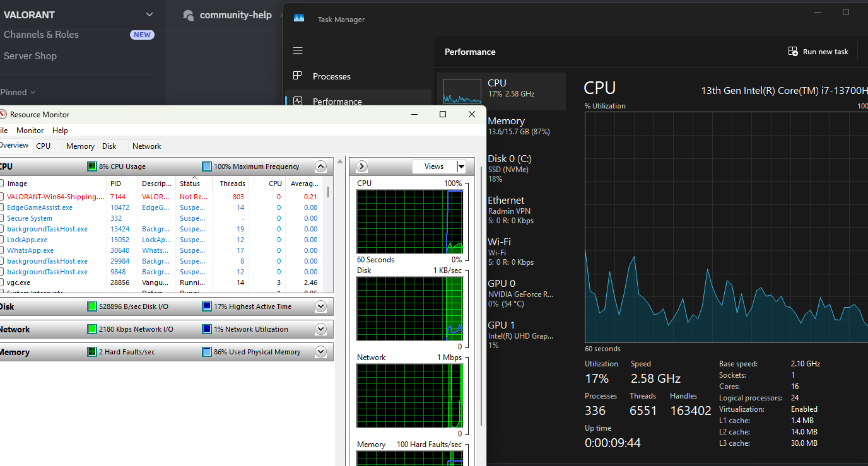Tick the checkbox for Secure System
The width and height of the screenshot is (868, 466).
point(1,218)
